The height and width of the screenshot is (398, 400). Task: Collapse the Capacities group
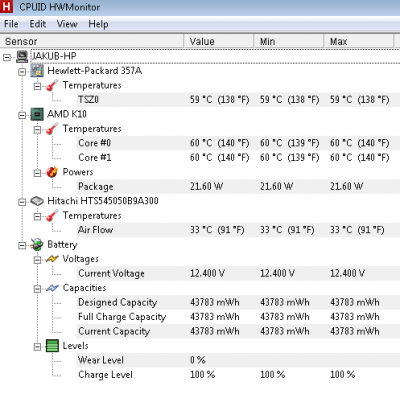(x=37, y=289)
